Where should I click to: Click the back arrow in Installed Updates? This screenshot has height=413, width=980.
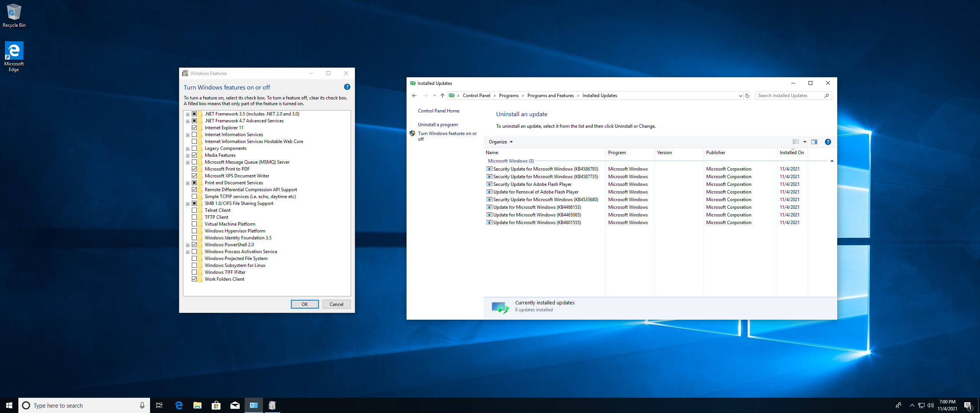(414, 96)
